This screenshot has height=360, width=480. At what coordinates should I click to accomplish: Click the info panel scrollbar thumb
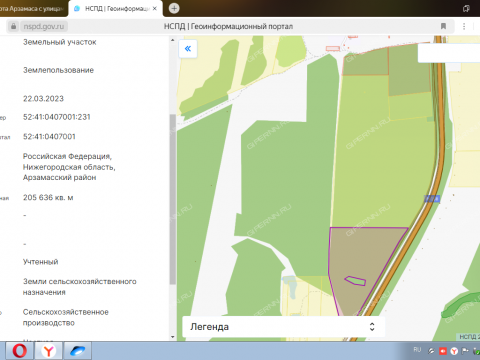172,199
